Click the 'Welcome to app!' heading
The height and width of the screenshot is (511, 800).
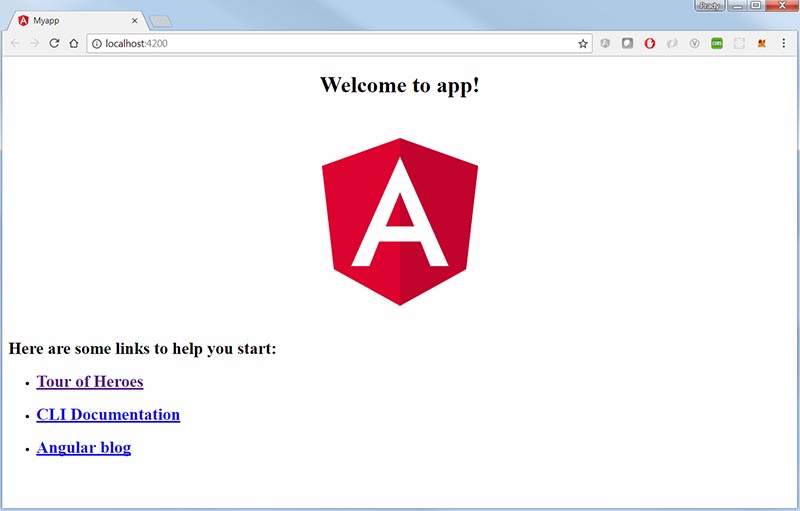pyautogui.click(x=400, y=85)
